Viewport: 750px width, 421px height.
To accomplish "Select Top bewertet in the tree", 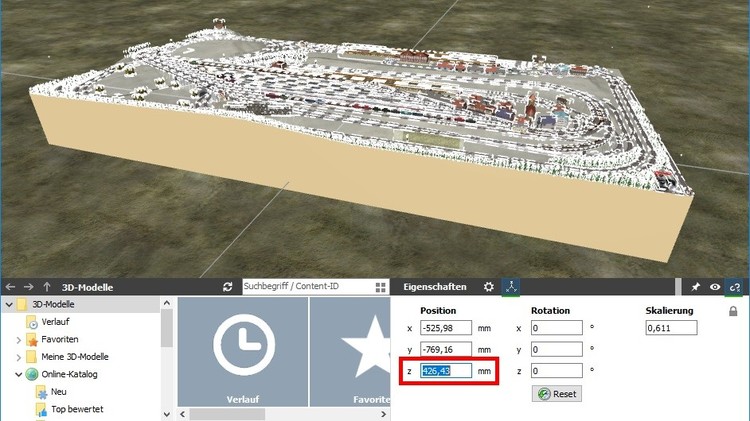I will point(77,409).
